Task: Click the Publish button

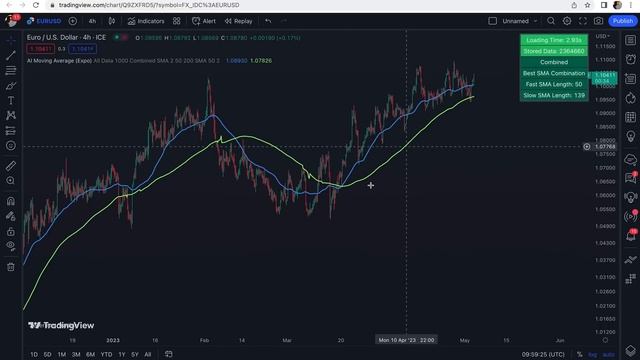Action: tap(622, 21)
